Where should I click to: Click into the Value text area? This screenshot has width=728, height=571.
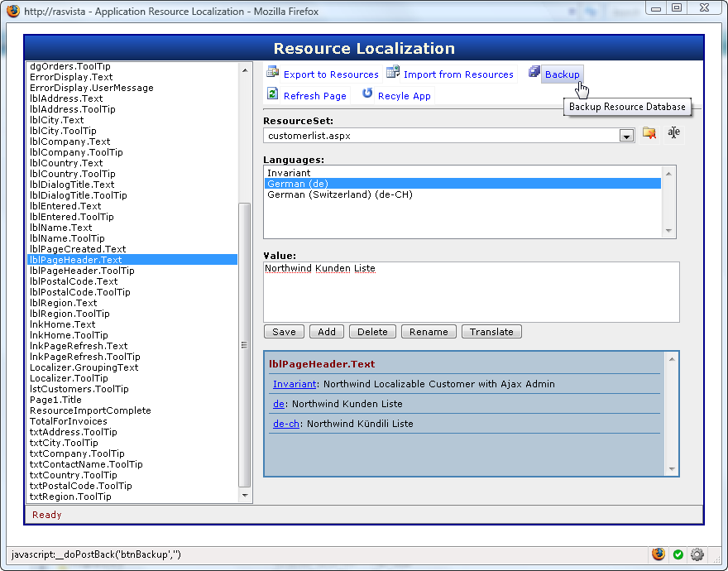click(x=472, y=292)
